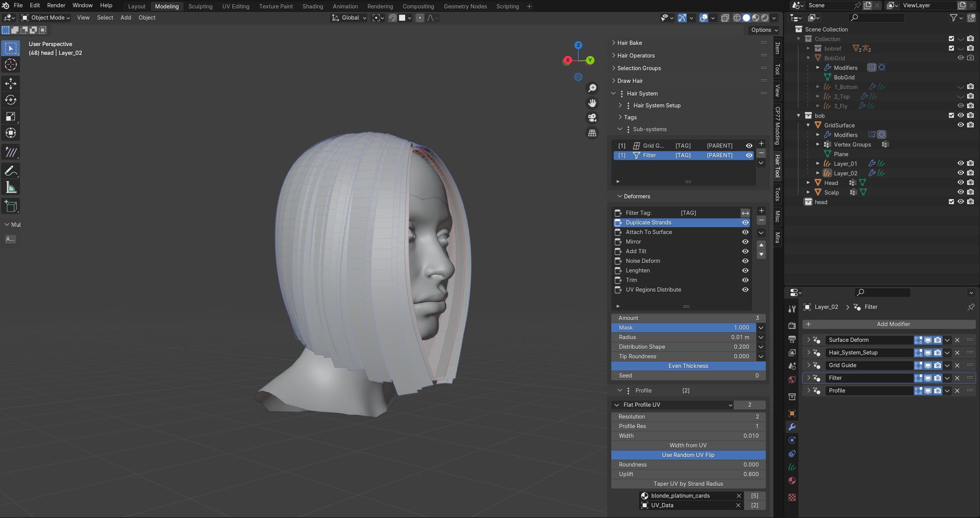
Task: Switch to perspective/orthographic grid icon
Action: point(592,133)
